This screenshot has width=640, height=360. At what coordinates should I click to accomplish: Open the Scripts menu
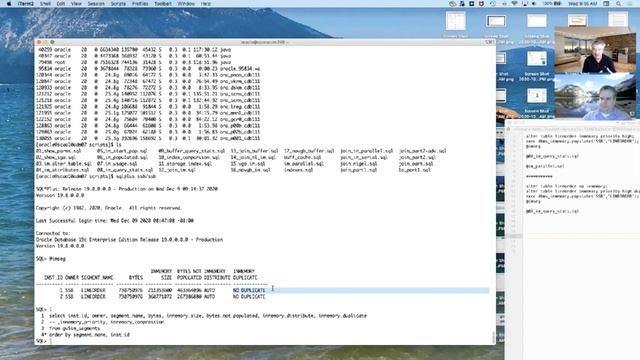click(118, 4)
